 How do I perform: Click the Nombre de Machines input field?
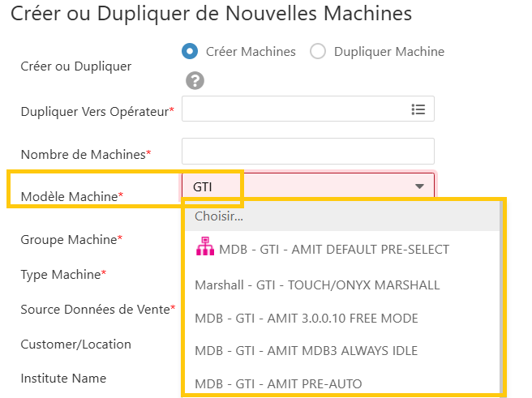(308, 152)
